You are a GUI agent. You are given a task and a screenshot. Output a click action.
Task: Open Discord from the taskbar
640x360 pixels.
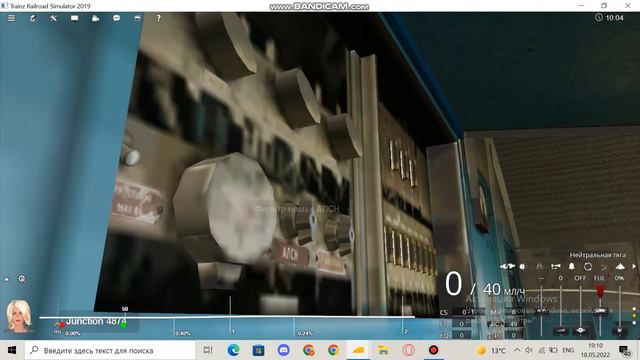coord(284,350)
